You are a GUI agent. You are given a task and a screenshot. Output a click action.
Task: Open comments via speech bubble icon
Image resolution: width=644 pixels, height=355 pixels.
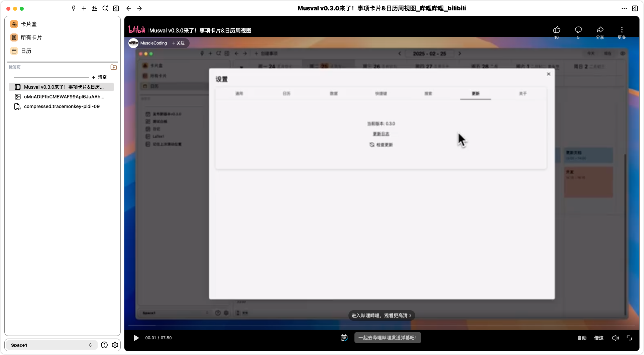click(x=578, y=30)
